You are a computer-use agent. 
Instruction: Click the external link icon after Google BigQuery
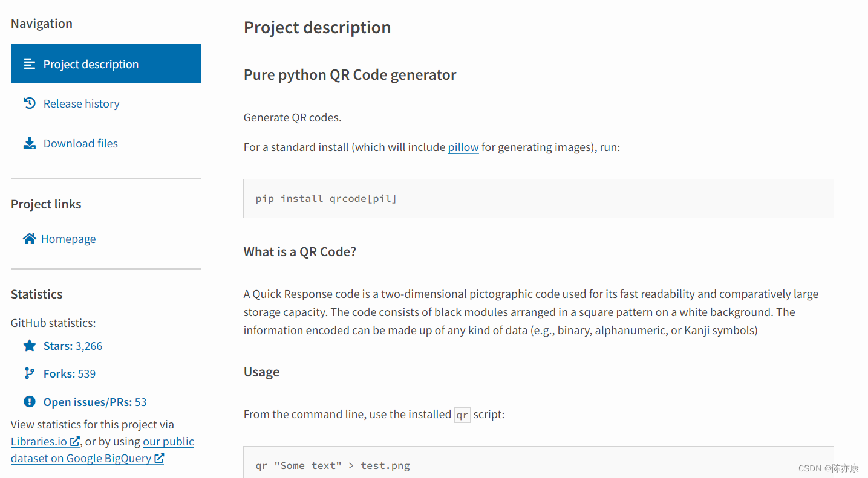(x=159, y=459)
